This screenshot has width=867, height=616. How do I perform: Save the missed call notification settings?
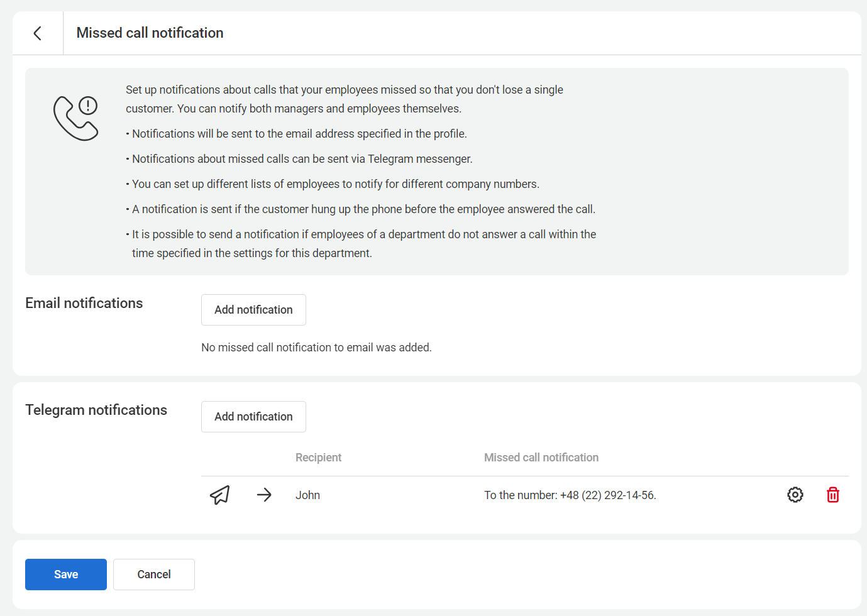pyautogui.click(x=66, y=575)
